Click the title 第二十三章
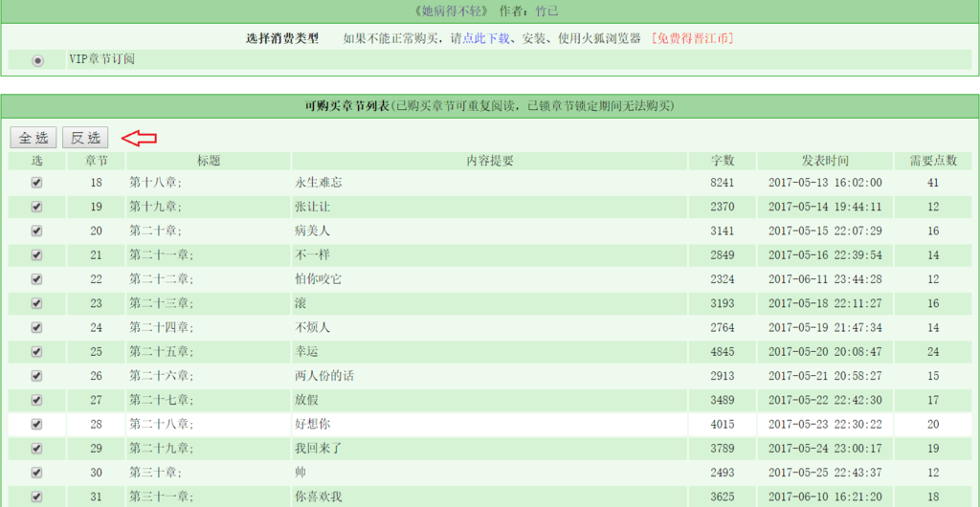 pos(161,303)
